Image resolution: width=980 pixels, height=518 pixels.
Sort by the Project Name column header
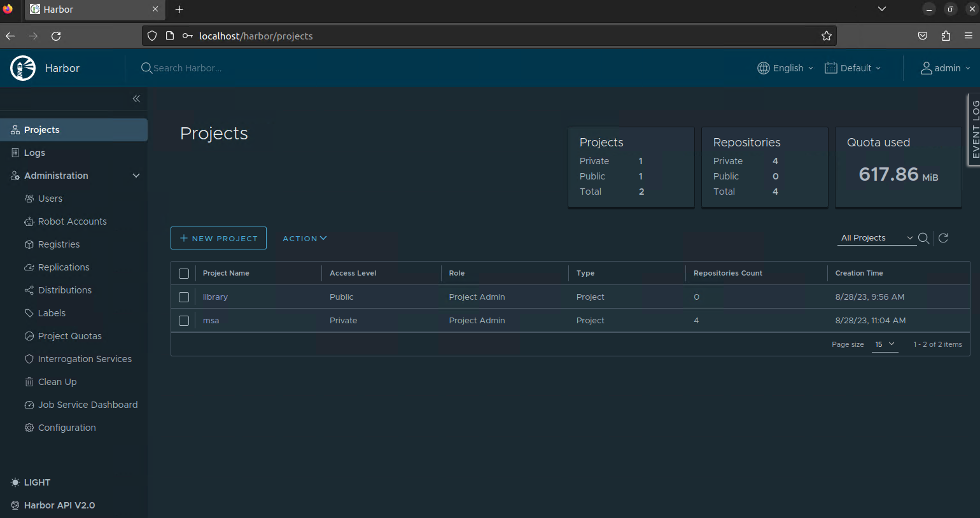tap(226, 273)
